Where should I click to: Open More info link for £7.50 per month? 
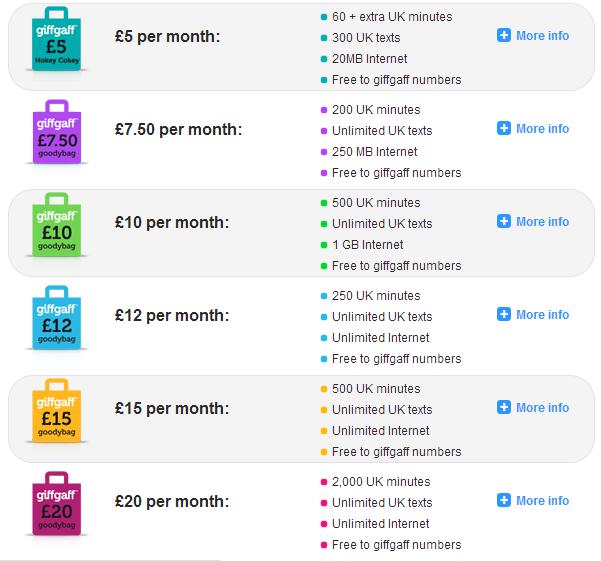point(542,129)
